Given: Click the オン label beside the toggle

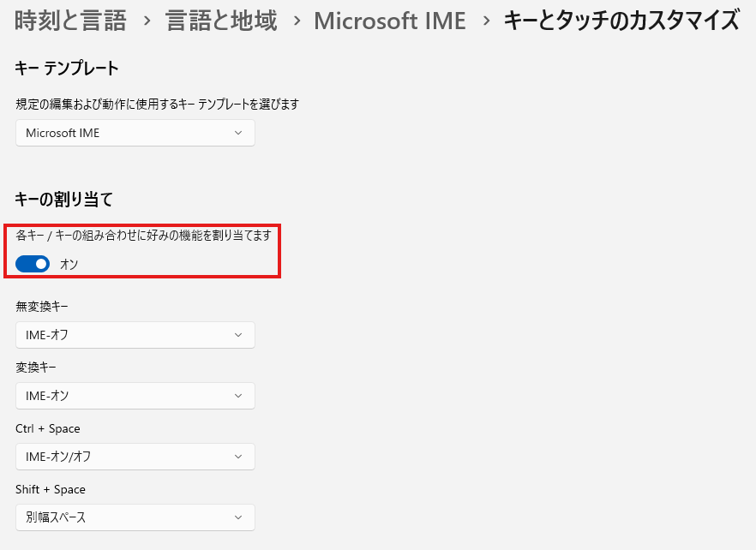Looking at the screenshot, I should pos(69,265).
